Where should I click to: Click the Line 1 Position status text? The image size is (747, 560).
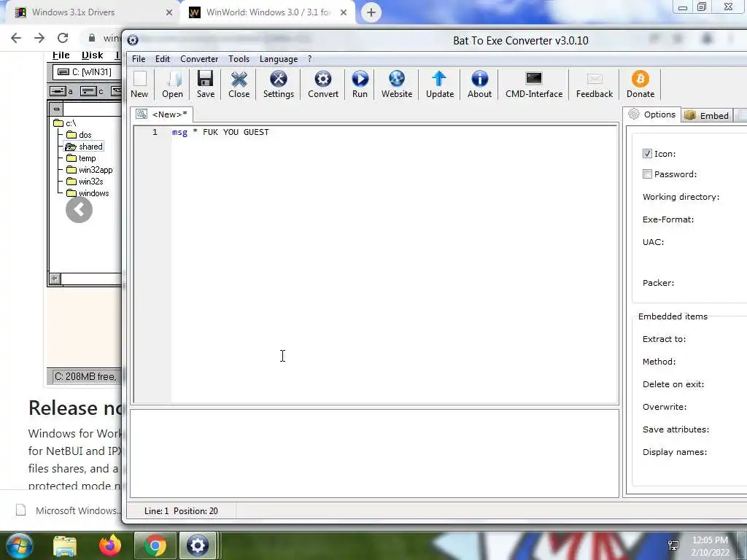coord(181,511)
